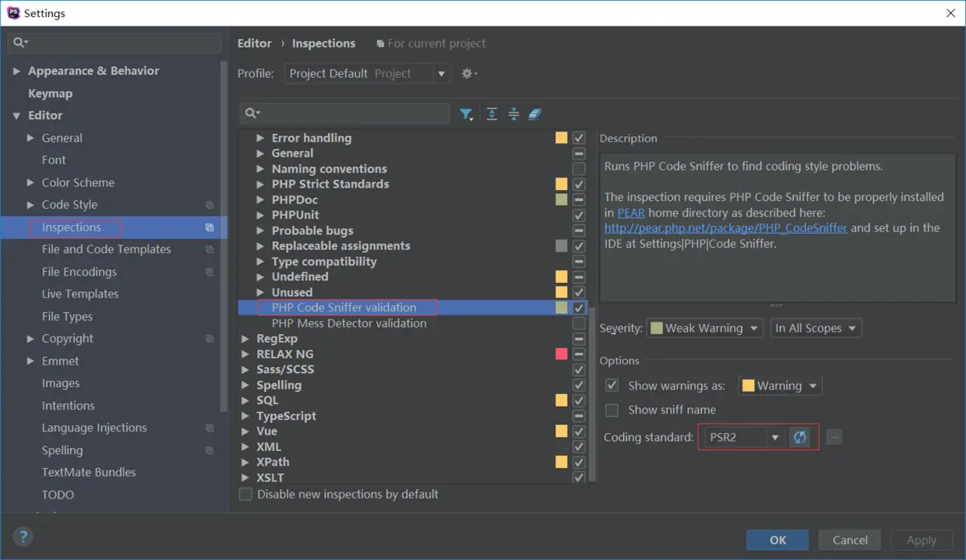The height and width of the screenshot is (560, 966).
Task: Expand the Emmet settings node
Action: [30, 361]
